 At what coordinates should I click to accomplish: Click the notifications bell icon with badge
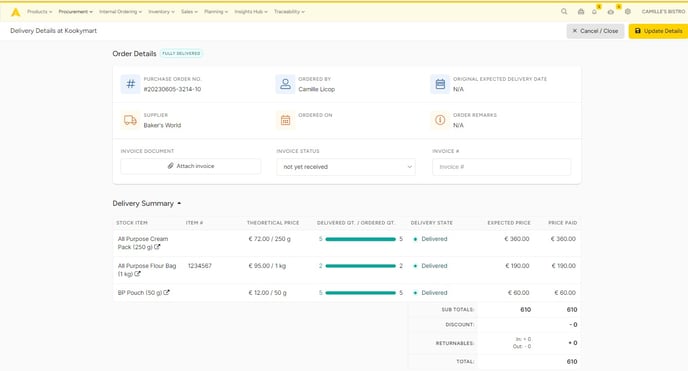pyautogui.click(x=595, y=12)
